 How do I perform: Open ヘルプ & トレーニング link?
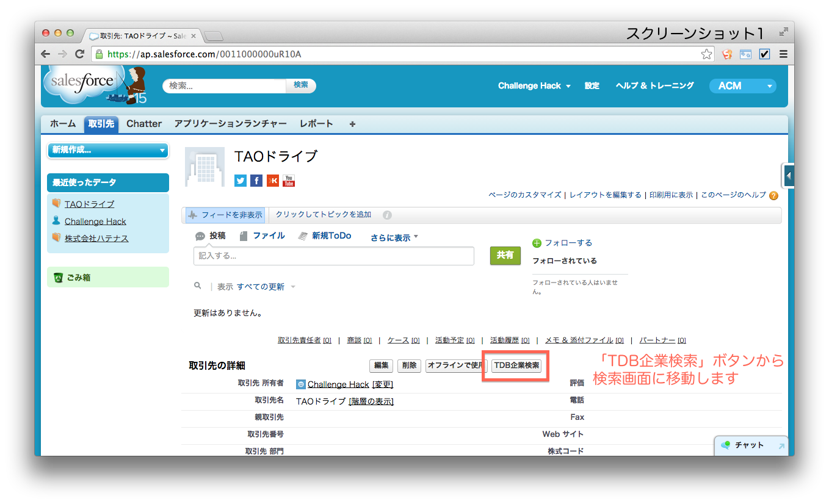pyautogui.click(x=655, y=86)
